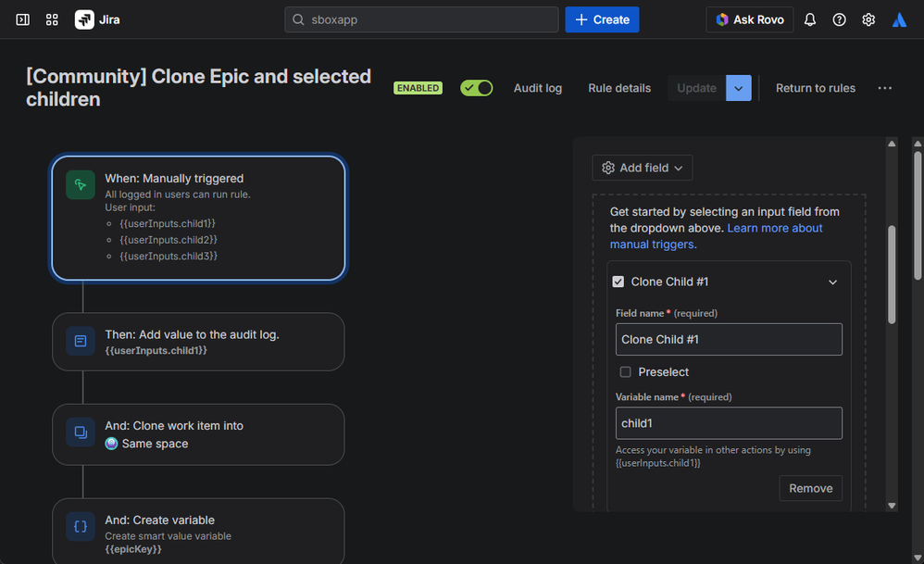Open the more options ellipsis menu

point(884,88)
